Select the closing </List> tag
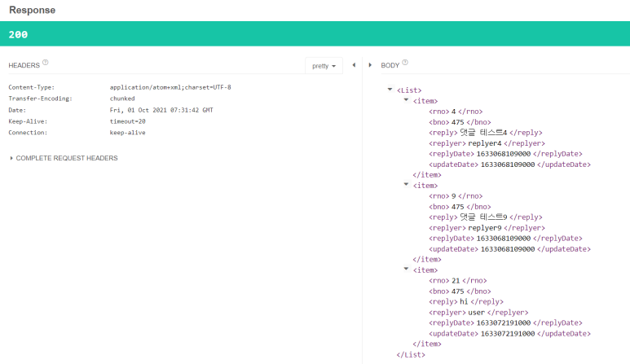630x364 pixels. pos(411,355)
